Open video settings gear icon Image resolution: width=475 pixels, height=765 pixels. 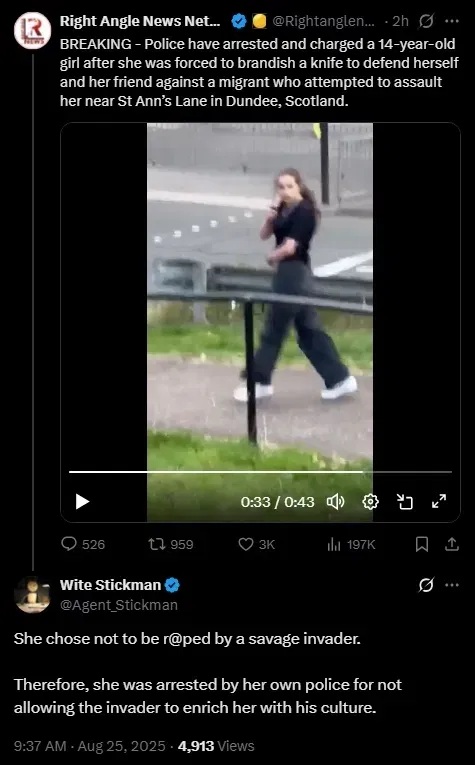point(371,502)
